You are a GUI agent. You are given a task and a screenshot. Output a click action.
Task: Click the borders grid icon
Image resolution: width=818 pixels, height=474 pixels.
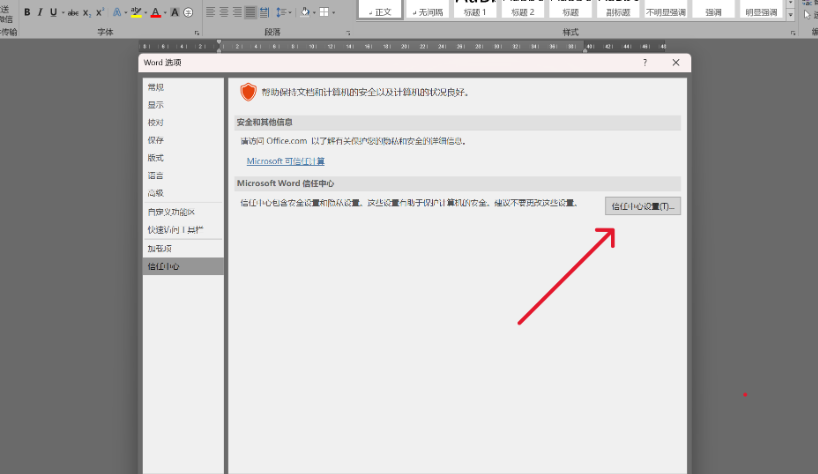(324, 12)
